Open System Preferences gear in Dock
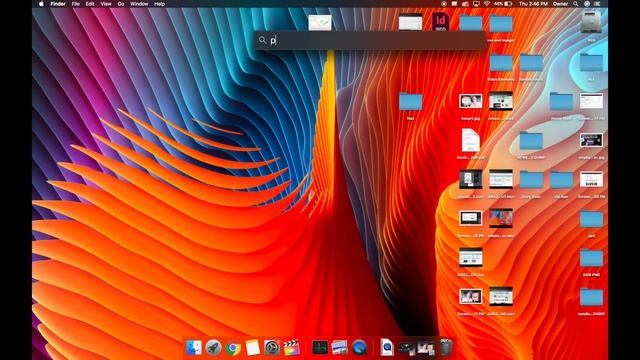 272,348
